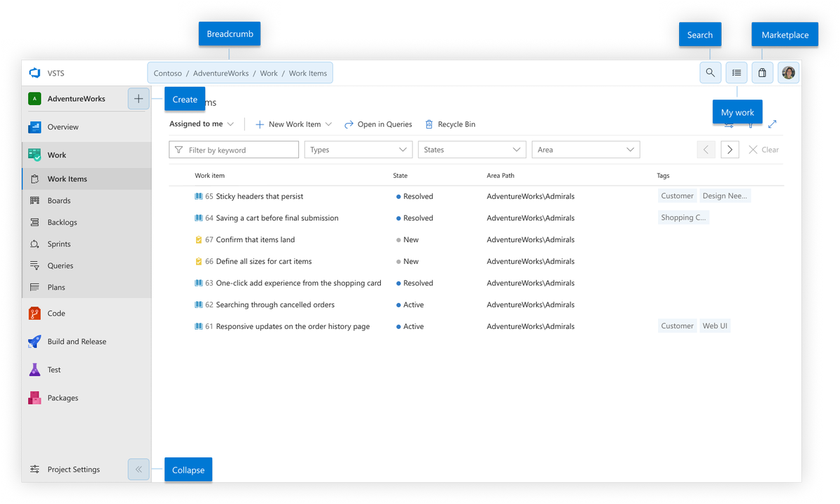The width and height of the screenshot is (840, 504).
Task: Click the Web UI tag on item 61
Action: click(x=715, y=325)
